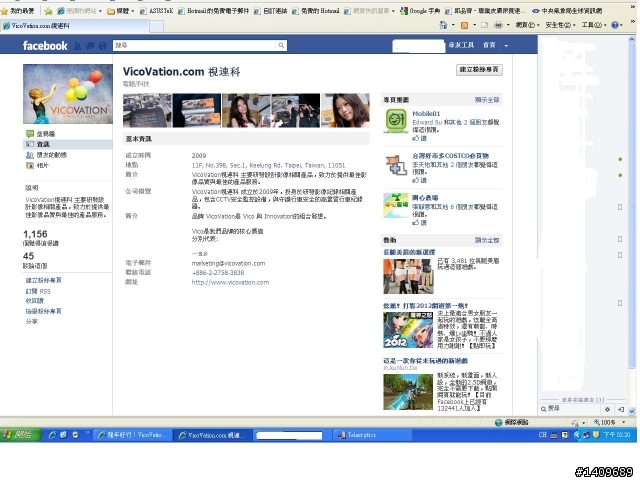This screenshot has height=480, width=640.
Task: Open http://www.vicovation.com website link
Action: pyautogui.click(x=230, y=282)
